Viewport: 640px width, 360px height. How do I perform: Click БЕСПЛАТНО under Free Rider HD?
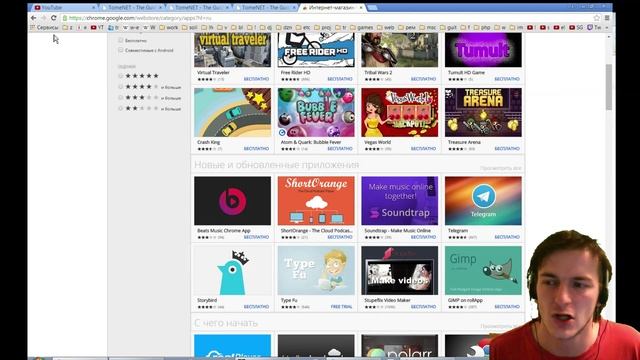click(340, 79)
